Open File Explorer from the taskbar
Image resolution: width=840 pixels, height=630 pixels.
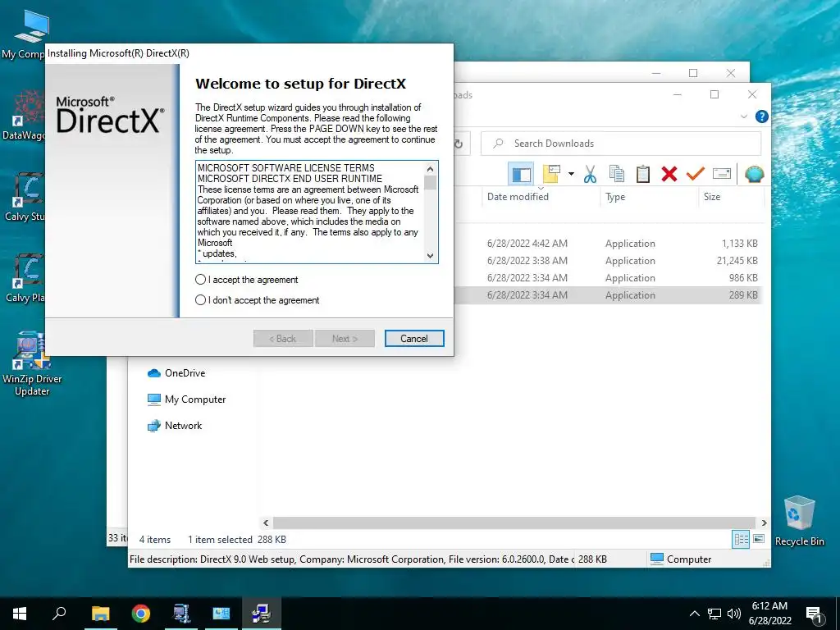tap(100, 614)
